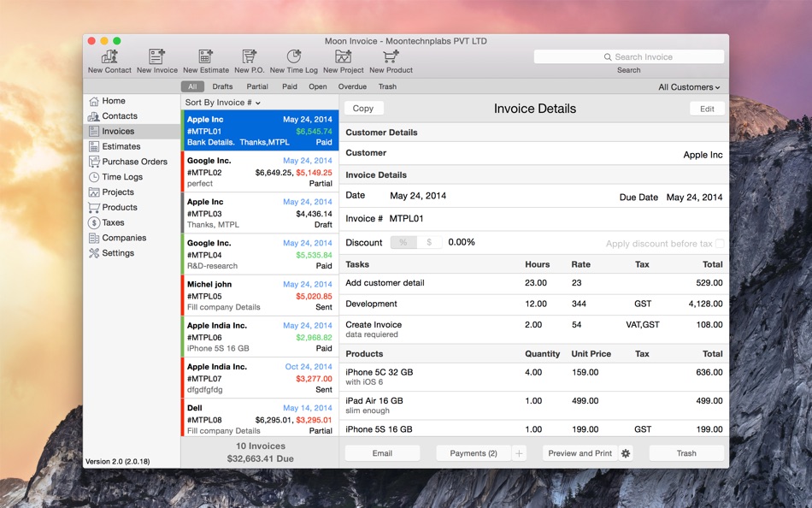
Task: Click the New Invoice icon
Action: pyautogui.click(x=156, y=58)
